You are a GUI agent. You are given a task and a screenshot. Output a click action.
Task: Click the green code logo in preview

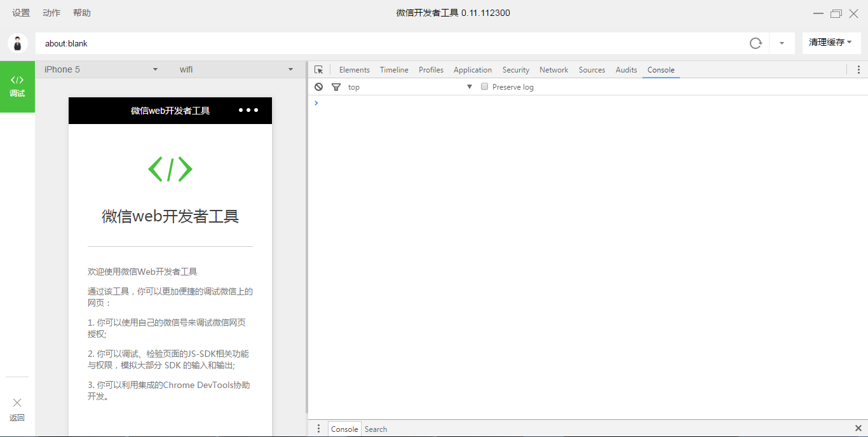point(170,169)
